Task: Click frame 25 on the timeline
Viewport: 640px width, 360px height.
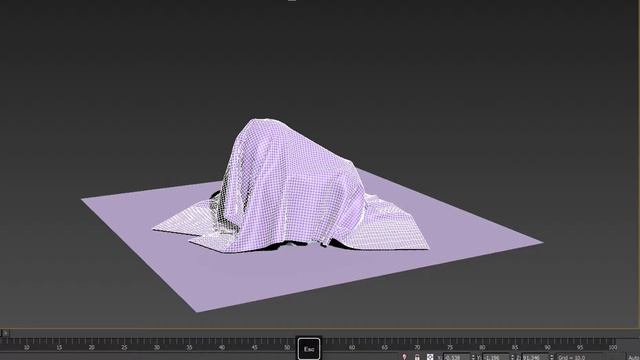Action: pyautogui.click(x=124, y=347)
